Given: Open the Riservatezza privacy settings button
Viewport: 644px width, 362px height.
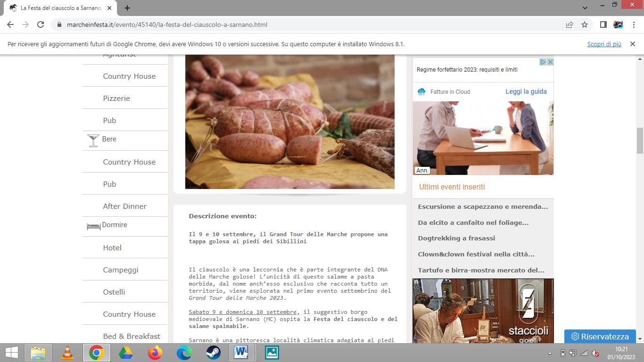Looking at the screenshot, I should 600,337.
